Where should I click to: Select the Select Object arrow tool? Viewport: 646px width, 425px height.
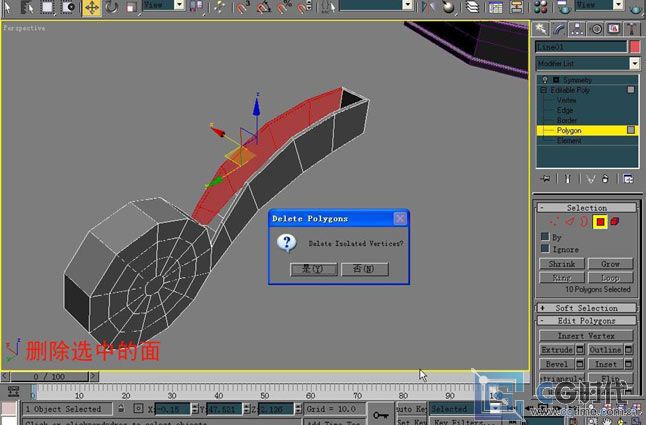[7, 7]
